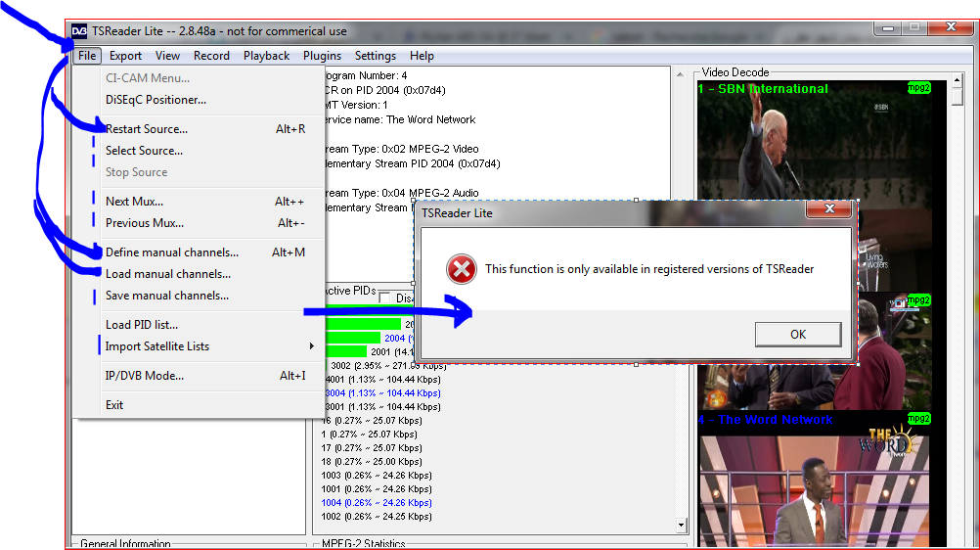
Task: Open the Plugins menu
Action: tap(322, 56)
